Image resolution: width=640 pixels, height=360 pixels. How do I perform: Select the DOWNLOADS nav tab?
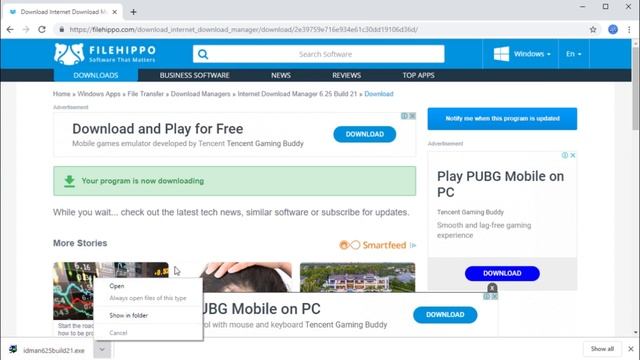click(x=96, y=76)
